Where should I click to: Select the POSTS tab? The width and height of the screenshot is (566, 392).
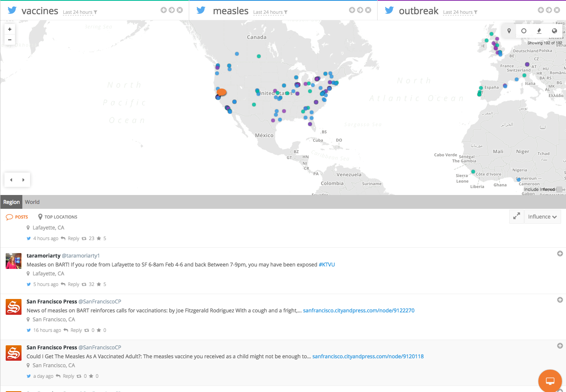pos(17,217)
